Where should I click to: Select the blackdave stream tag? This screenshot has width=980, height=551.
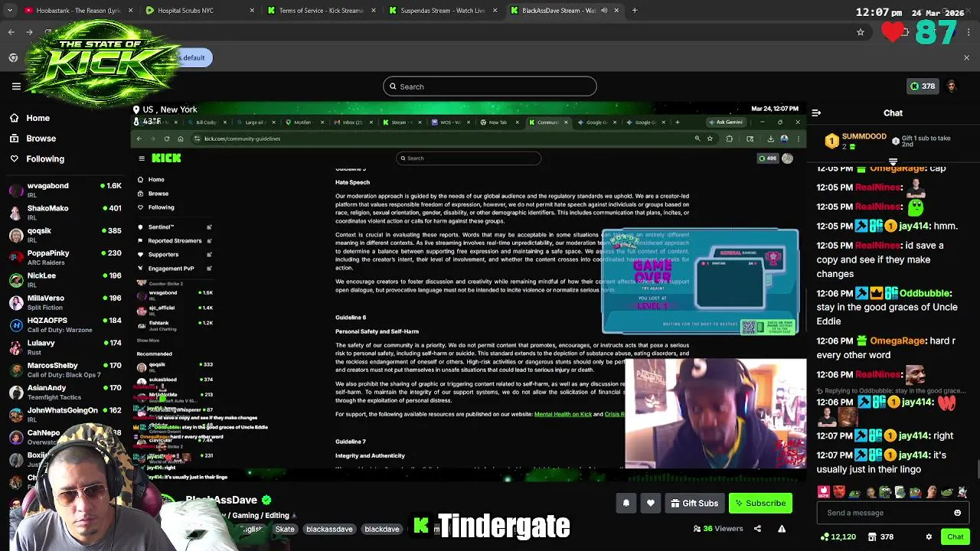click(x=382, y=529)
